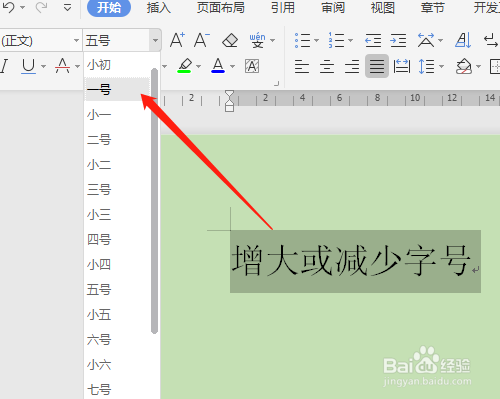Expand the font name dropdown arrow

(76, 41)
